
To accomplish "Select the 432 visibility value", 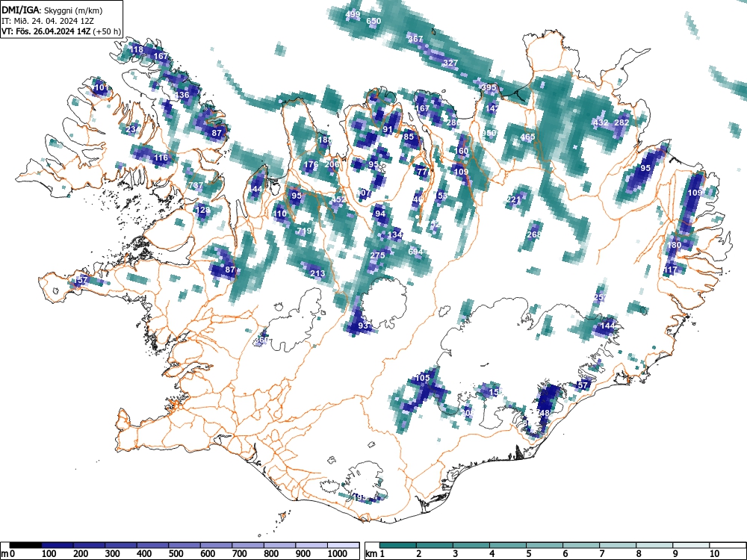I will pos(601,122).
